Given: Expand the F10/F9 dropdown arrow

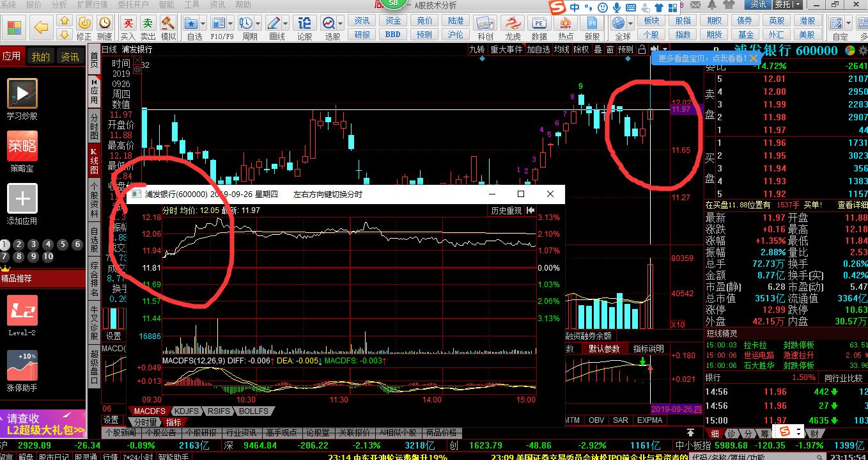Looking at the screenshot, I should [231, 22].
